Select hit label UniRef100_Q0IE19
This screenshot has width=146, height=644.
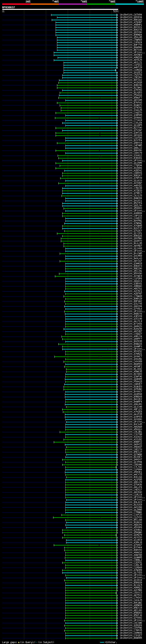[x=131, y=580]
